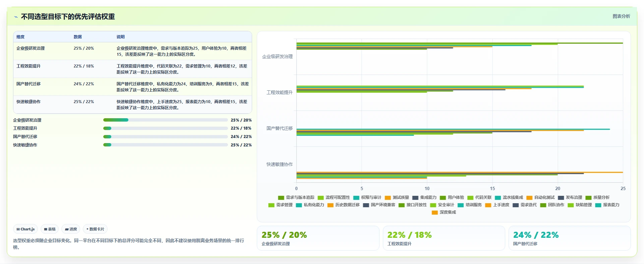Click the icon beside the panel title
Viewport: 644px width, 264px height.
pyautogui.click(x=16, y=17)
